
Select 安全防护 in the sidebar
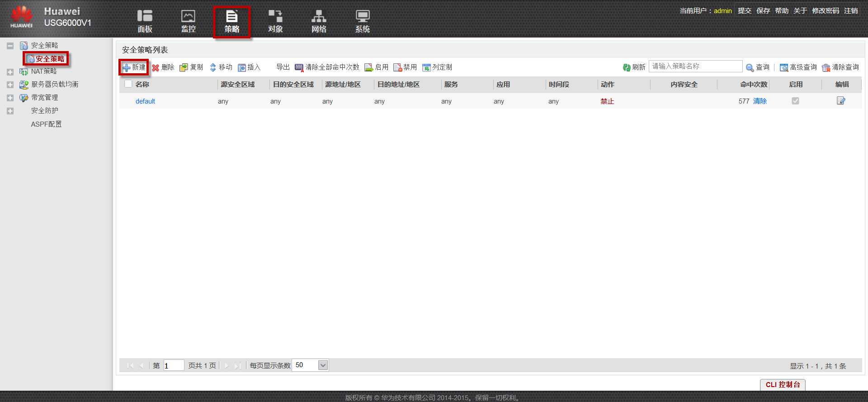point(44,110)
